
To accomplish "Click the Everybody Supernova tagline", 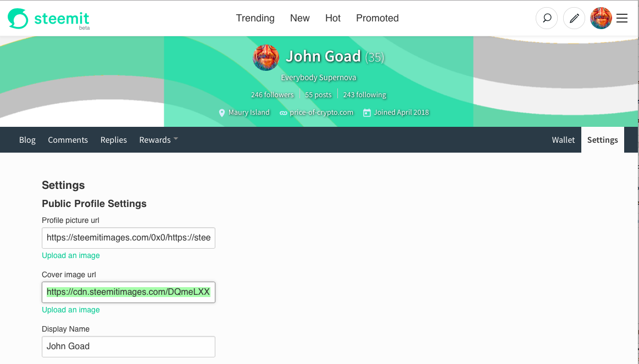I will (319, 77).
